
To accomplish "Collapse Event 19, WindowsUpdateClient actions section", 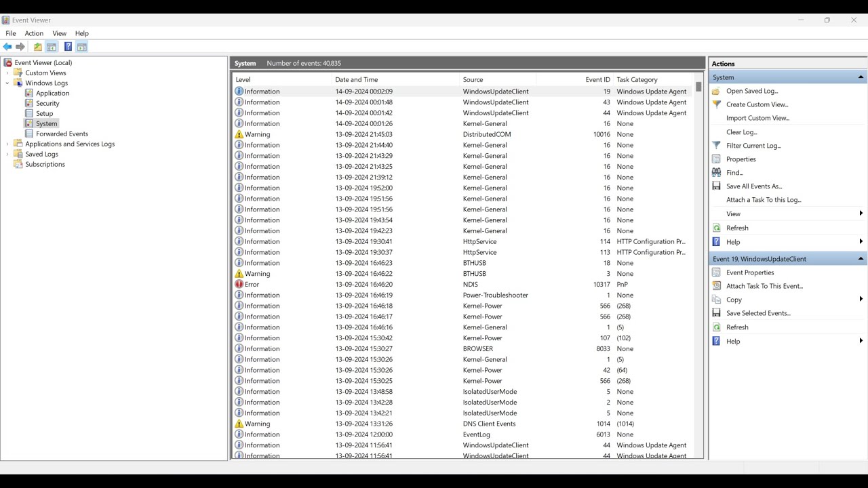I will 861,259.
